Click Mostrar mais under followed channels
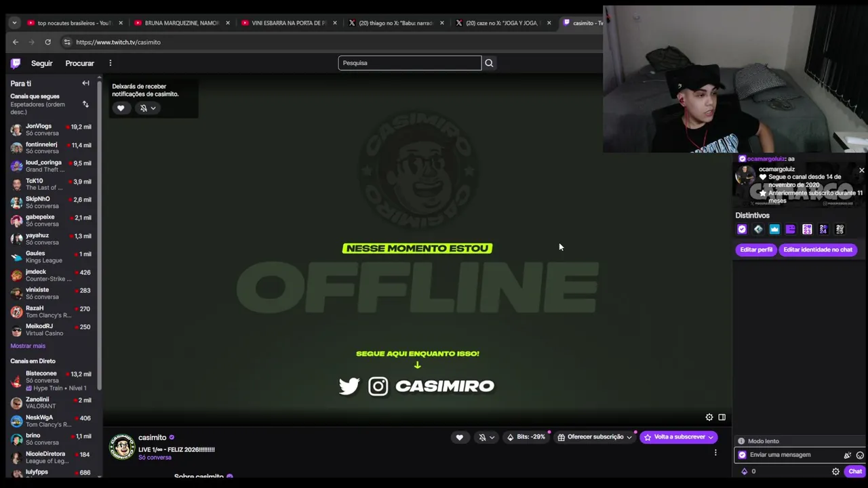Screen dimensions: 868x488 pyautogui.click(x=28, y=346)
